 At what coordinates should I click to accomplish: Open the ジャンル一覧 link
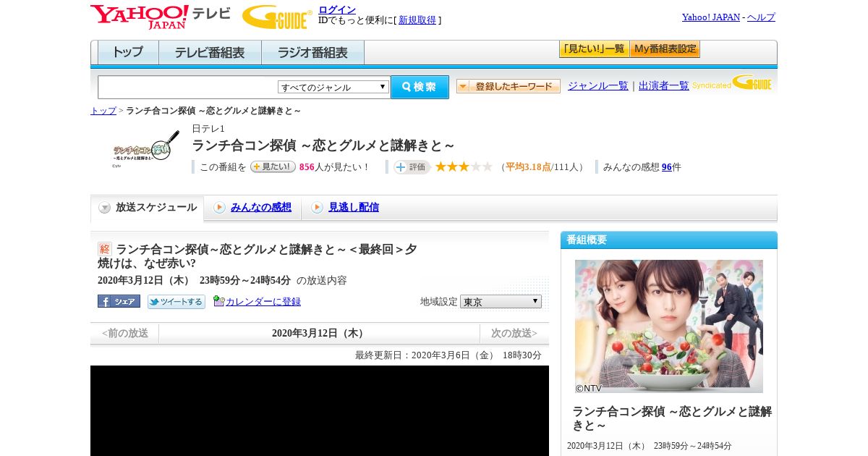click(x=598, y=85)
